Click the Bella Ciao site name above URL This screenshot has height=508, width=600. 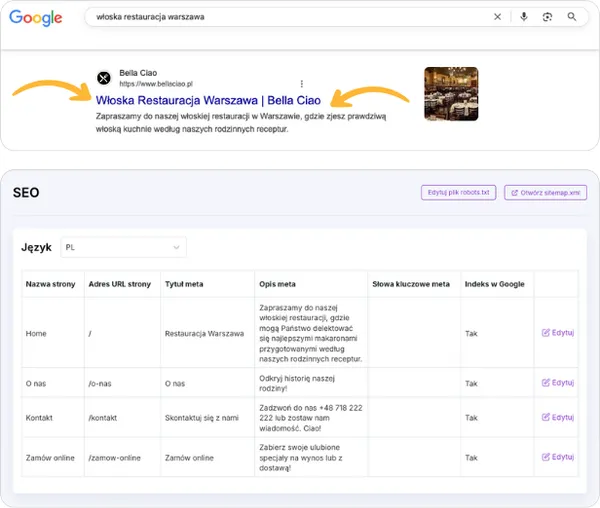click(138, 73)
